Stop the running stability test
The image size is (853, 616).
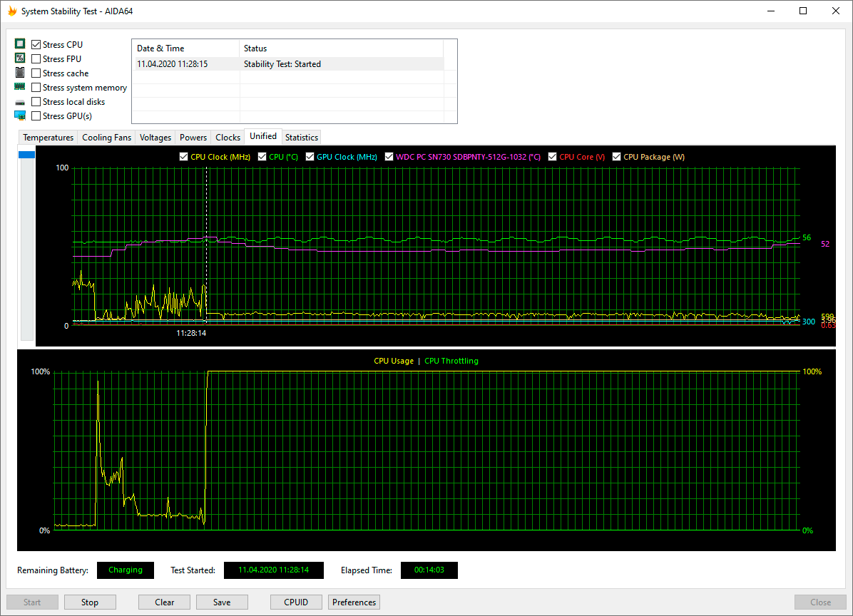pos(90,602)
